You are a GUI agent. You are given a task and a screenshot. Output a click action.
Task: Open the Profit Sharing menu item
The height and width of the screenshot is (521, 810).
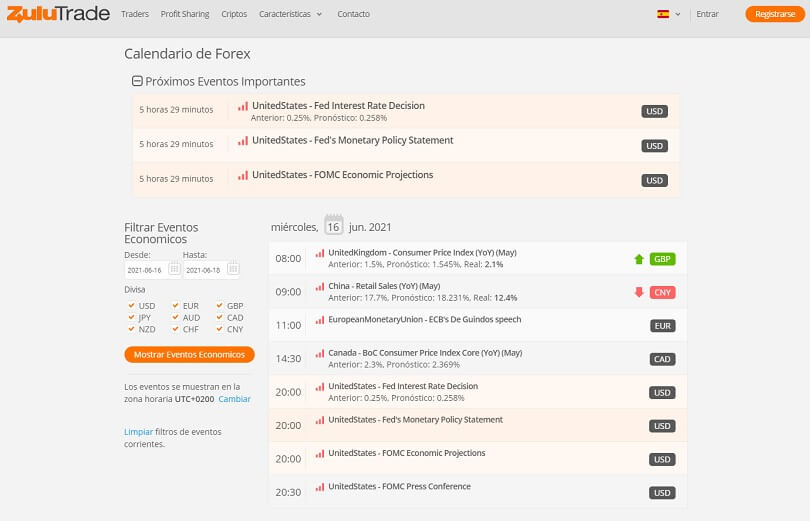tap(185, 14)
